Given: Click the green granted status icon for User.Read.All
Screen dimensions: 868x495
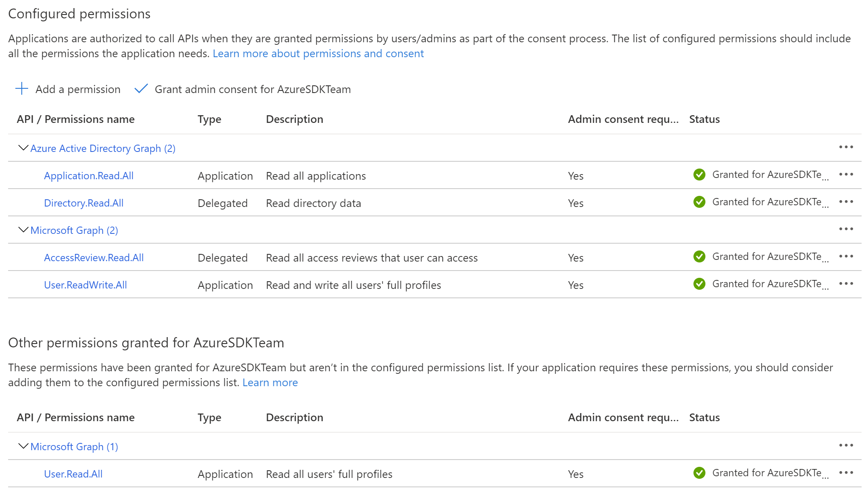Looking at the screenshot, I should (x=699, y=472).
